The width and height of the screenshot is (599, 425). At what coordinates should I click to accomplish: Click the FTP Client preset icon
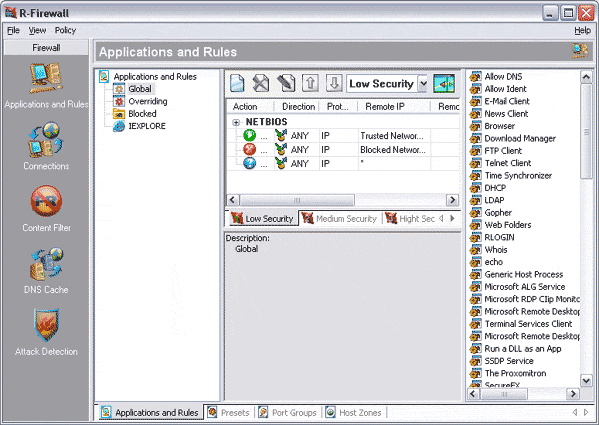(475, 150)
